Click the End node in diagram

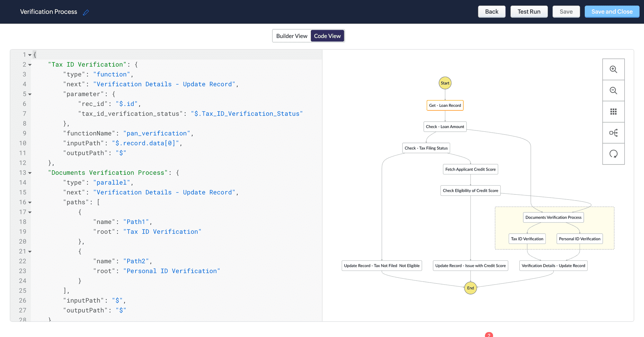(x=470, y=288)
